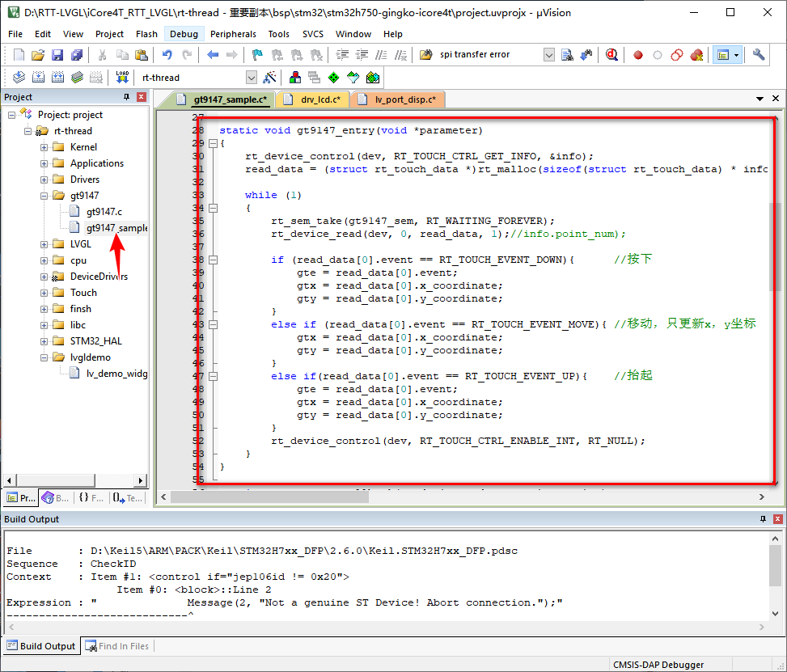Image resolution: width=787 pixels, height=672 pixels.
Task: Expand the Drivers folder in project tree
Action: [44, 180]
